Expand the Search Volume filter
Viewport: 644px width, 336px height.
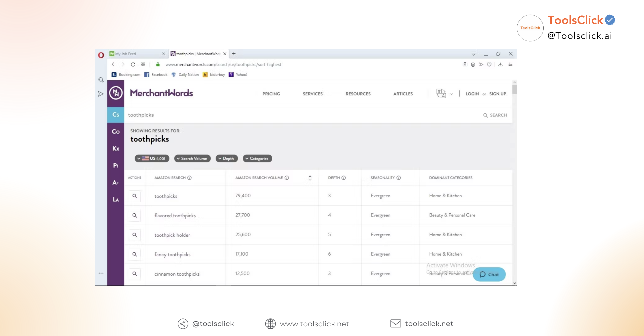point(192,159)
